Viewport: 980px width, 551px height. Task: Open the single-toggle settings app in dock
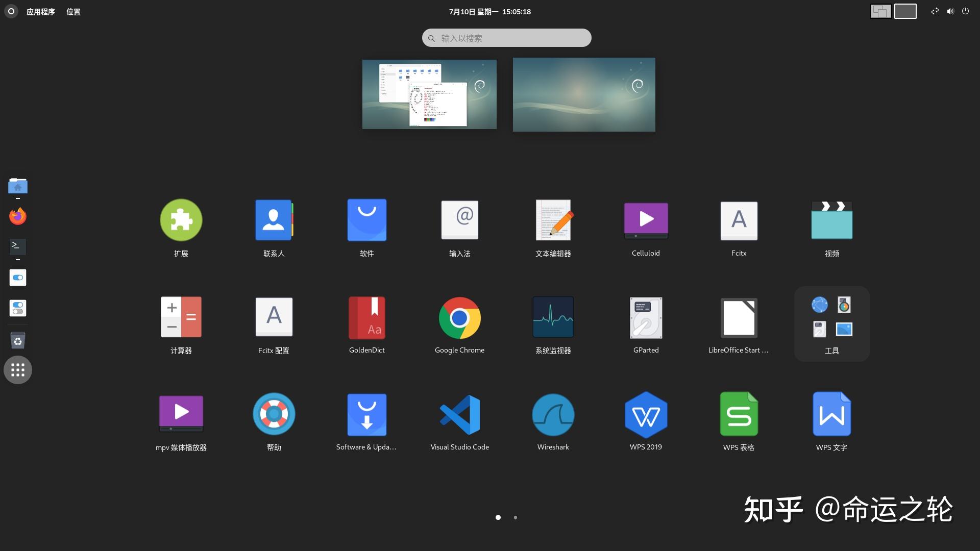(18, 278)
